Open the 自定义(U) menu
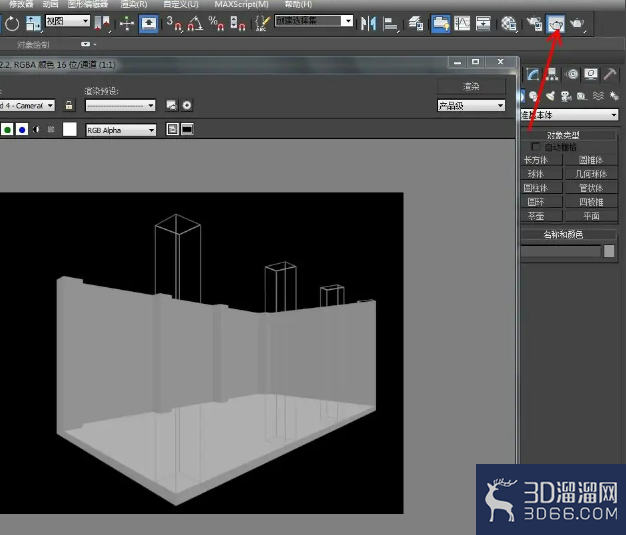 tap(181, 4)
